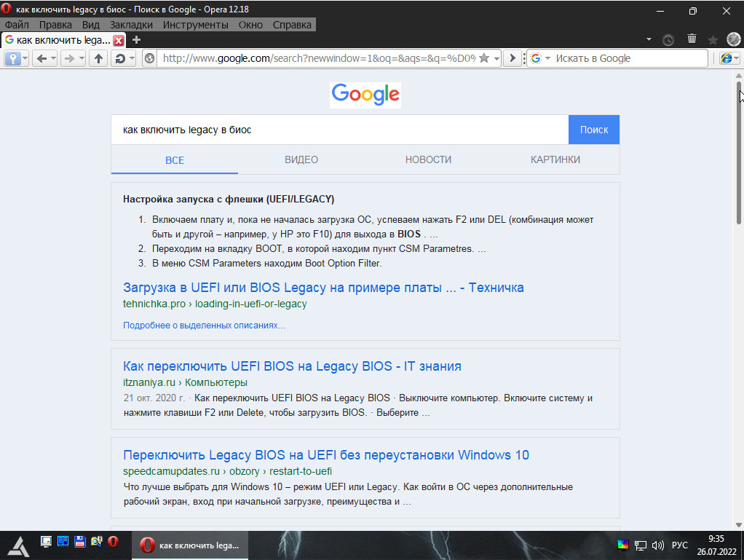Screen dimensions: 744x560
Task: Open 'Переключить Legacy BIOS на UEFI' result link
Action: 326,455
